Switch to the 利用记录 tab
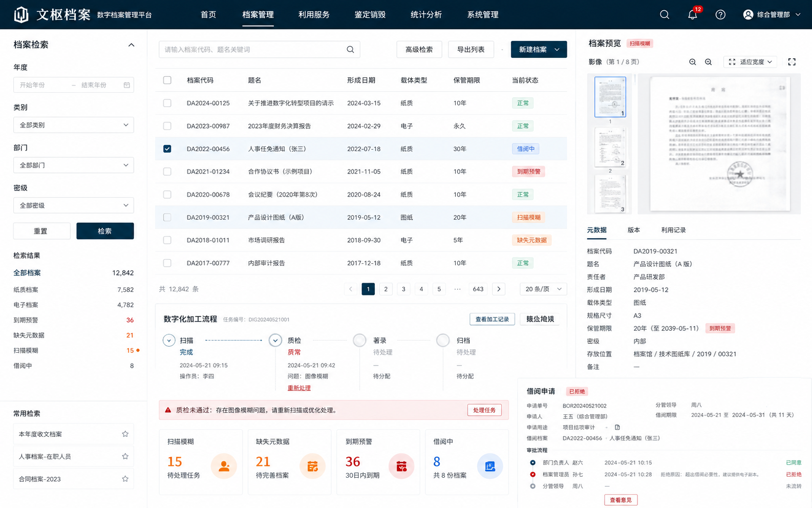812x508 pixels. pyautogui.click(x=673, y=230)
